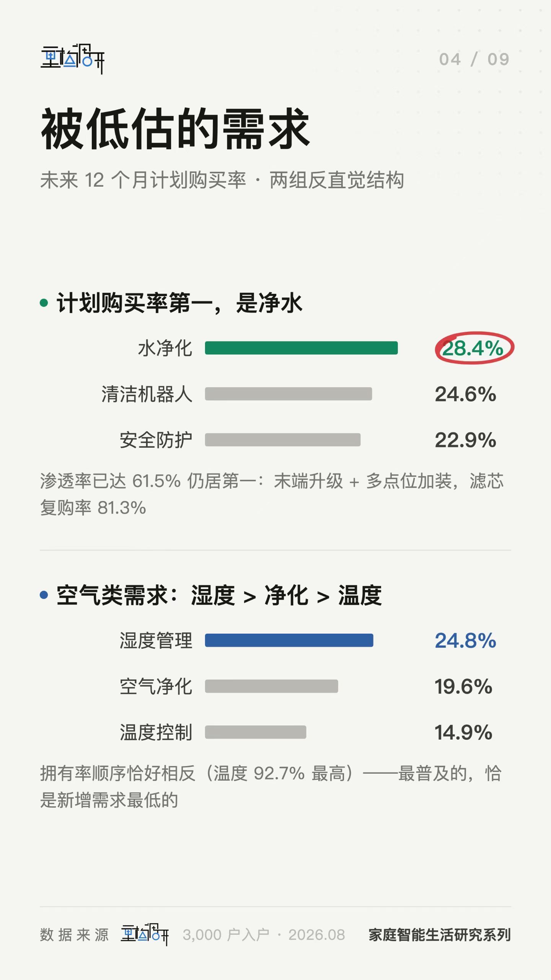The image size is (551, 980).
Task: Click the 清洁机器人 row label
Action: pos(147,394)
